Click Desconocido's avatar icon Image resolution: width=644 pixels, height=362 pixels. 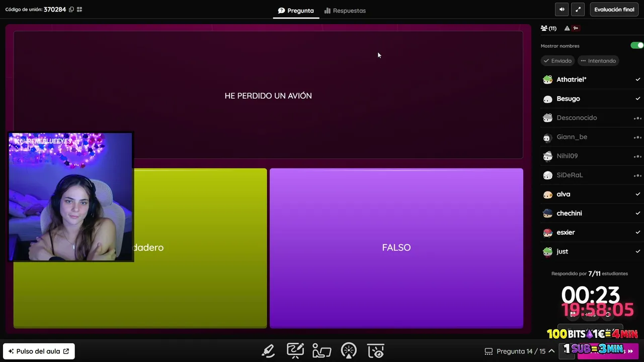[548, 118]
